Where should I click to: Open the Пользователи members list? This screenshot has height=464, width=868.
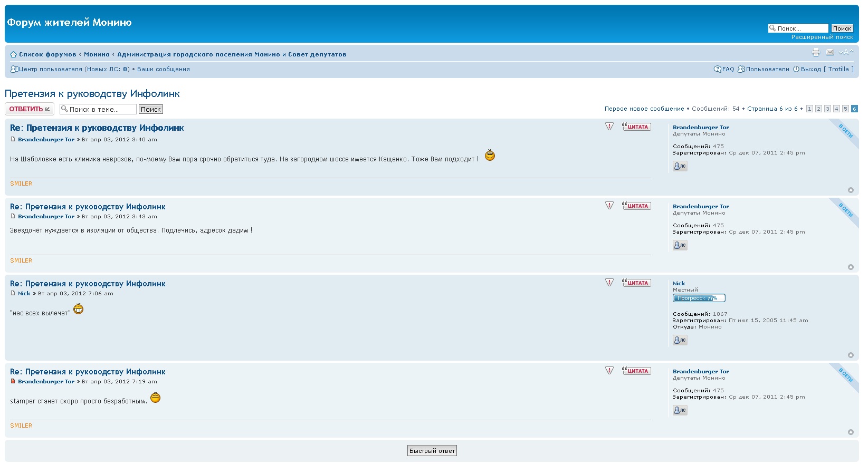(767, 69)
